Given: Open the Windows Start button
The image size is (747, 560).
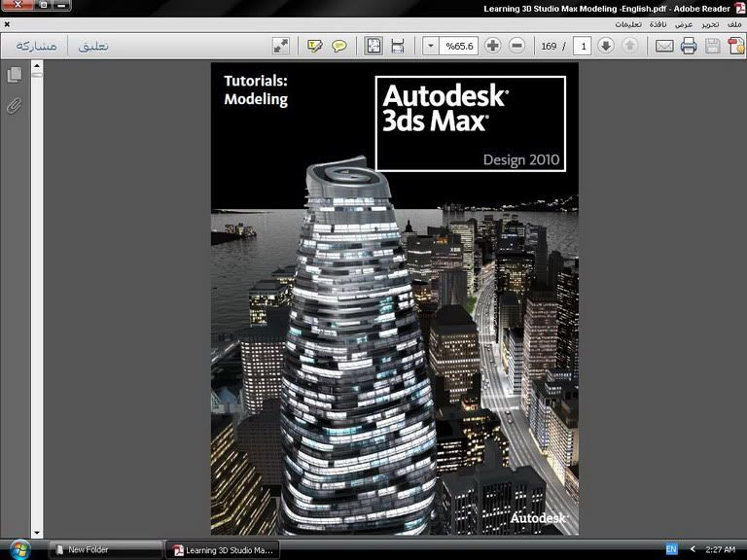Looking at the screenshot, I should (18, 550).
